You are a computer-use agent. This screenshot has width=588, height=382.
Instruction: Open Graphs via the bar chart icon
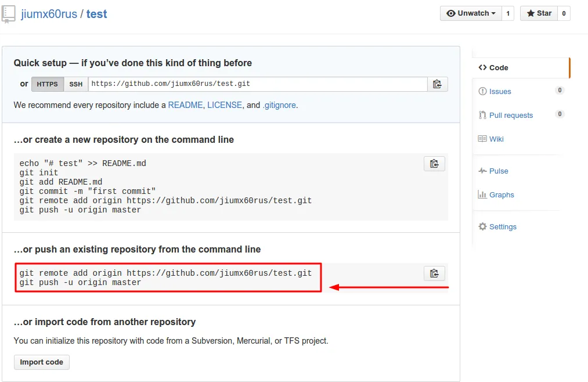point(484,194)
